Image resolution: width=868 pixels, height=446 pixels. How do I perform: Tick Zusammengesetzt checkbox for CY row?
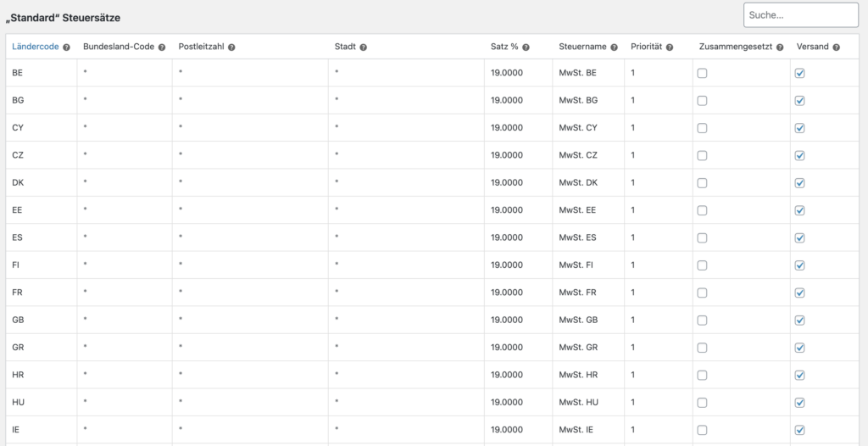(x=702, y=128)
